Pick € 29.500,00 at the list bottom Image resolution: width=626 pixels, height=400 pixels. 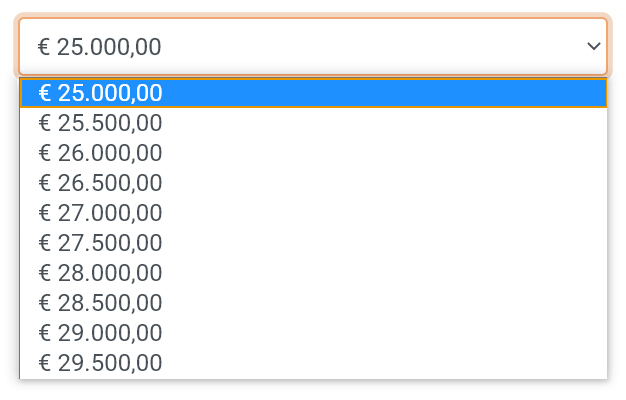point(313,362)
